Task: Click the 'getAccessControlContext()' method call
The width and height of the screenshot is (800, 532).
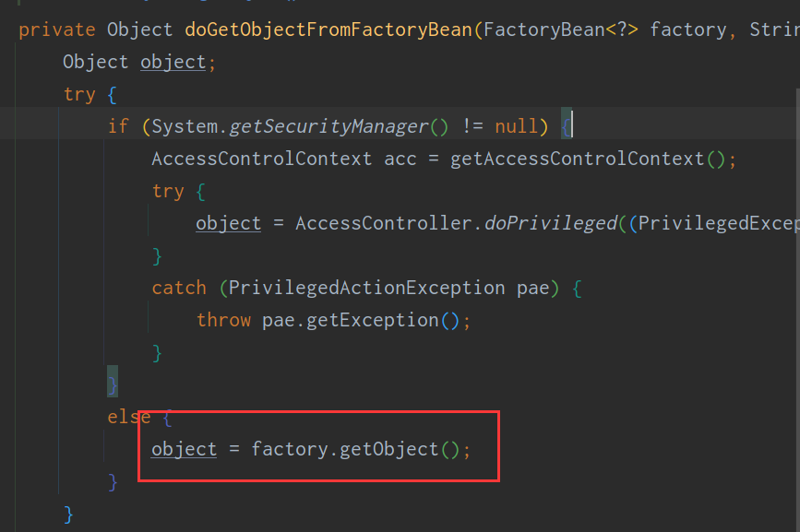Action: point(587,159)
